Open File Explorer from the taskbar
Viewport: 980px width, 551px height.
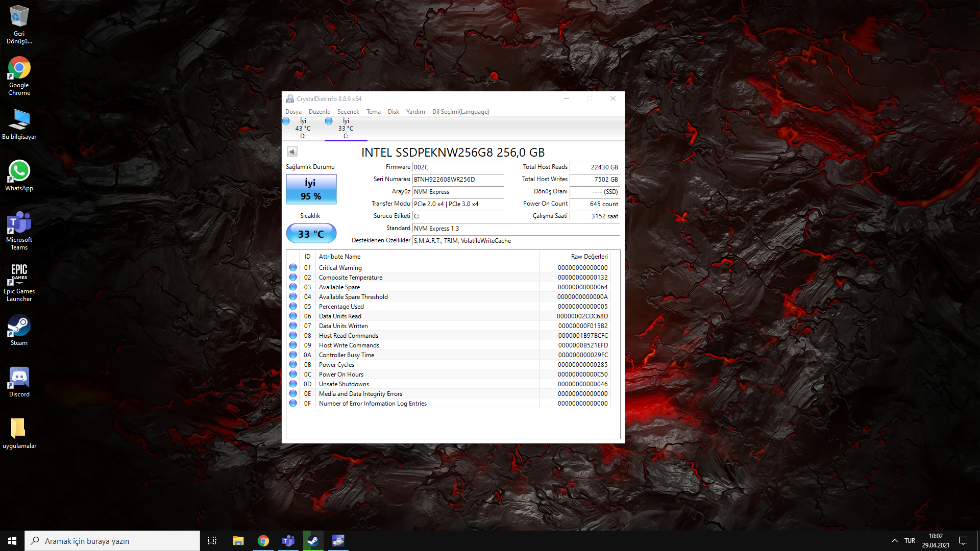coord(238,541)
